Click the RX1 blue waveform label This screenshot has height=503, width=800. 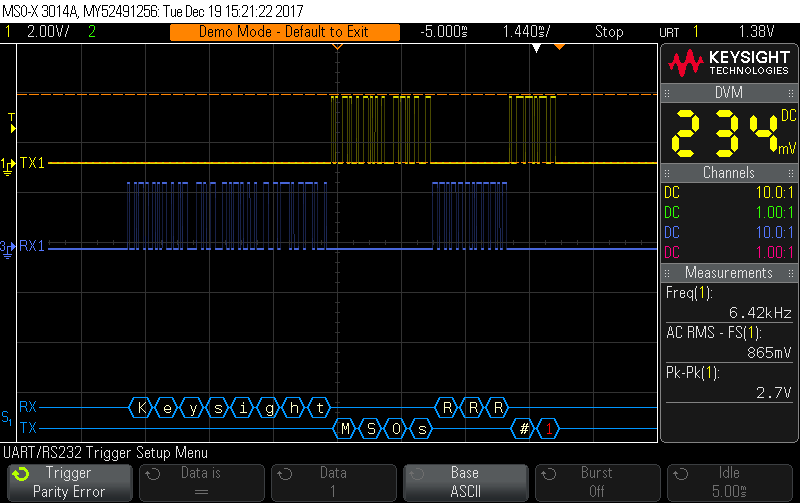pos(32,246)
